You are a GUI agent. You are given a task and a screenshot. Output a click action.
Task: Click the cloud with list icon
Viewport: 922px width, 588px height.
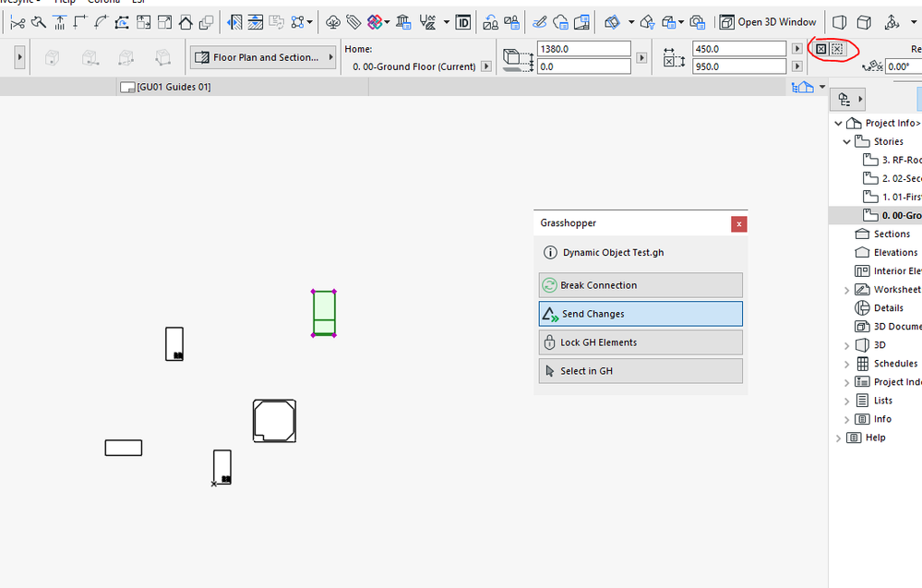560,23
